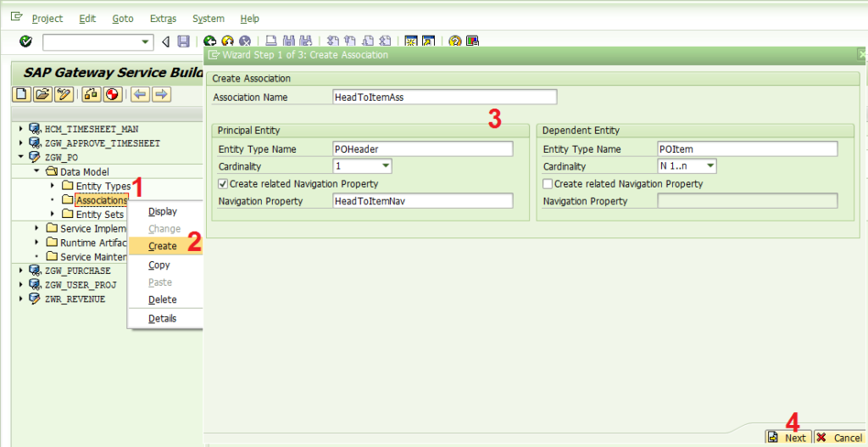Viewport: 868px width, 447px height.
Task: Open the Dependent Entity Cardinality dropdown
Action: 711,166
